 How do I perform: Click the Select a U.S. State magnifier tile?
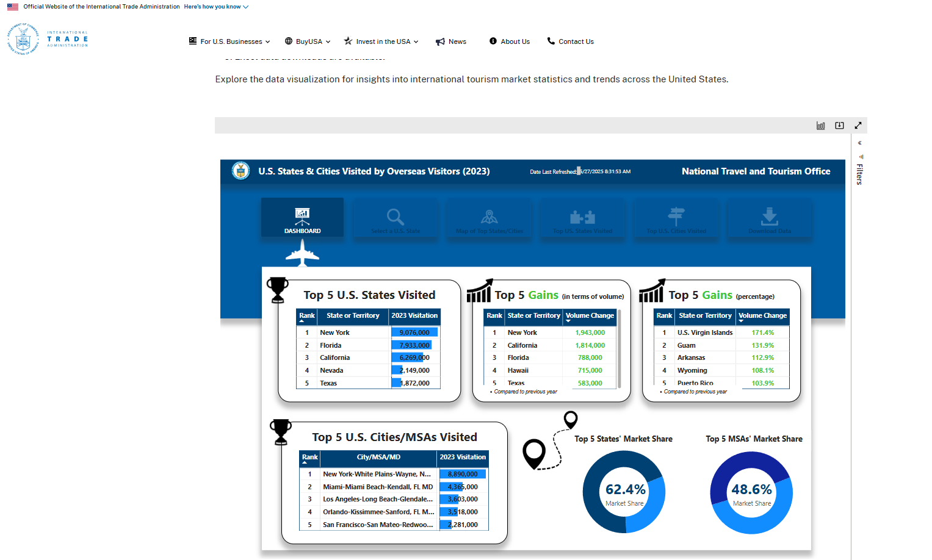396,219
